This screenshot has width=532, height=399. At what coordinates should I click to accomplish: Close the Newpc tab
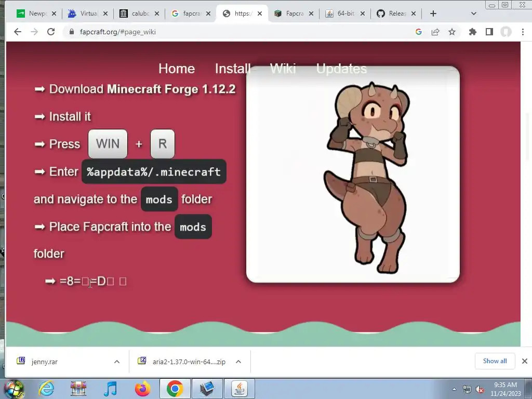click(x=54, y=14)
